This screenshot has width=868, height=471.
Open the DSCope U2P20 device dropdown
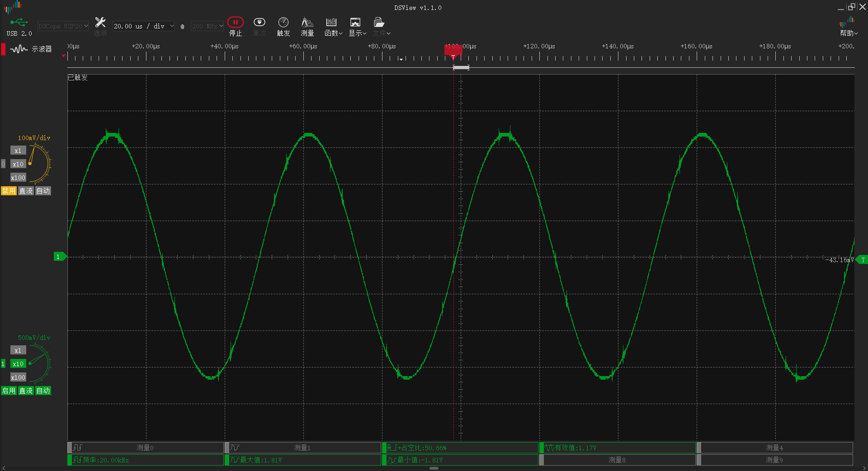63,26
